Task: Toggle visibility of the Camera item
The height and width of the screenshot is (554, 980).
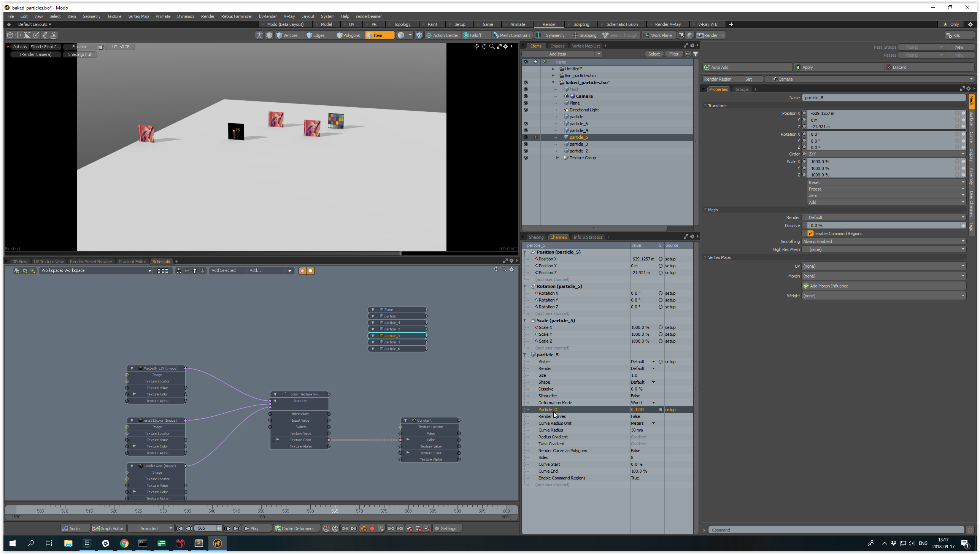Action: pyautogui.click(x=526, y=96)
